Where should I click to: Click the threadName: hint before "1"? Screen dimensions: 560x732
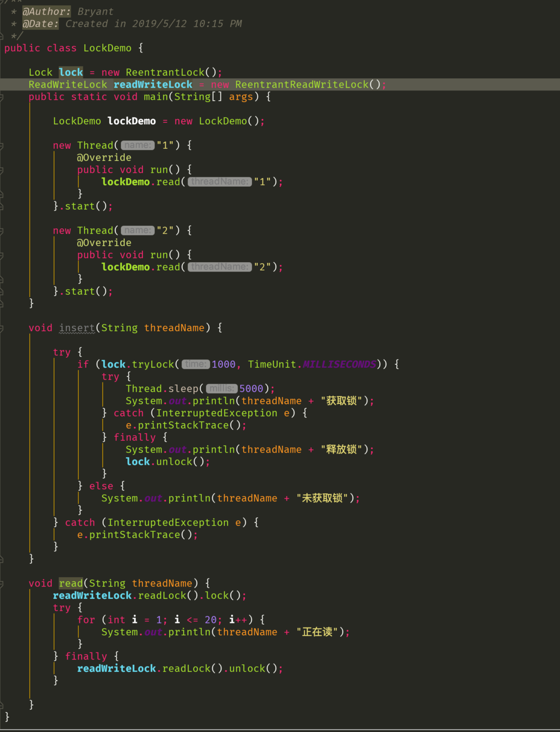pyautogui.click(x=220, y=182)
